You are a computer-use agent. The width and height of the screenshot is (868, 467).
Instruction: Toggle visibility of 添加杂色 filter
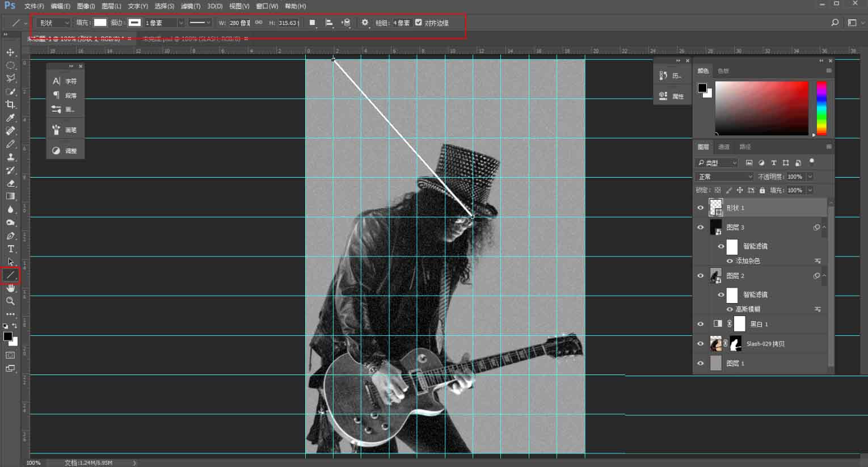[730, 261]
